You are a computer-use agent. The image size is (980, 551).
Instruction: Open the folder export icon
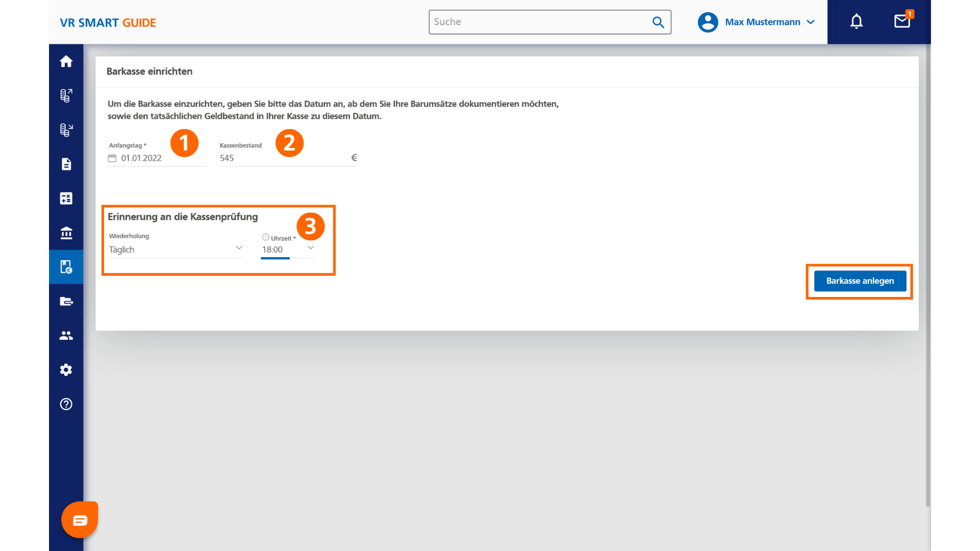point(66,302)
